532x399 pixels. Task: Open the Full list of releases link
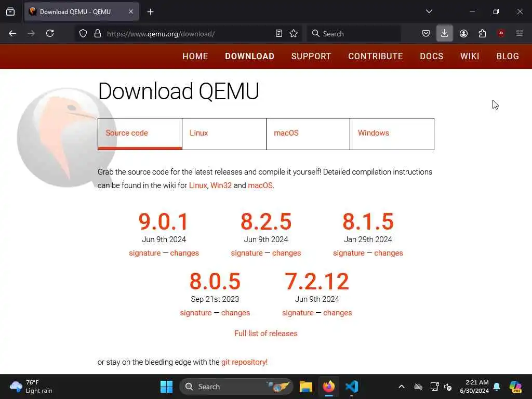(x=266, y=334)
